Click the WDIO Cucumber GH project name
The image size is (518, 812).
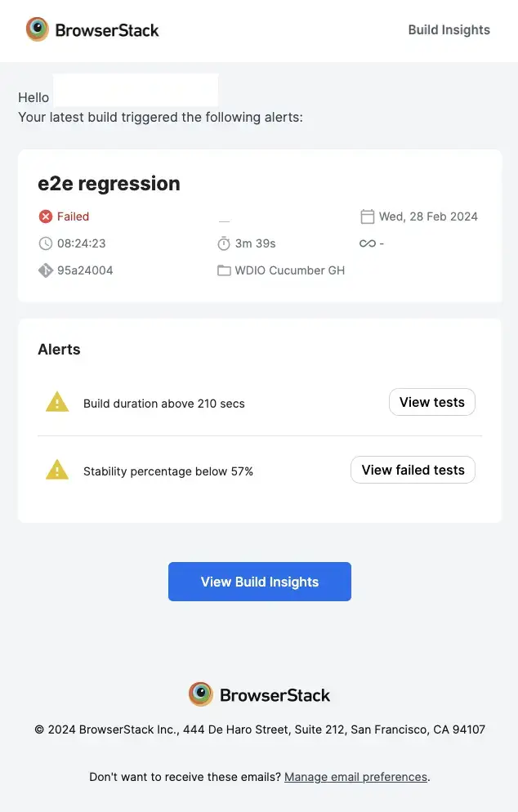[290, 270]
